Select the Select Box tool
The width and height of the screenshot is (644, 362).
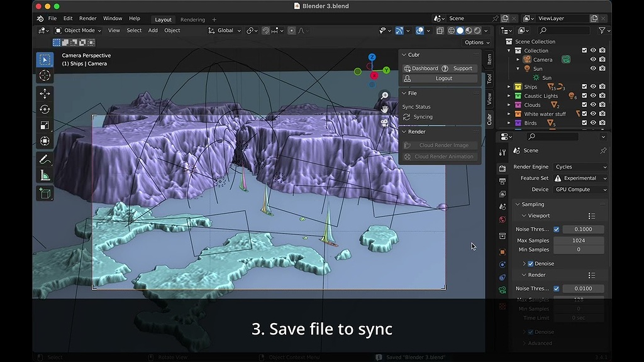click(x=45, y=60)
